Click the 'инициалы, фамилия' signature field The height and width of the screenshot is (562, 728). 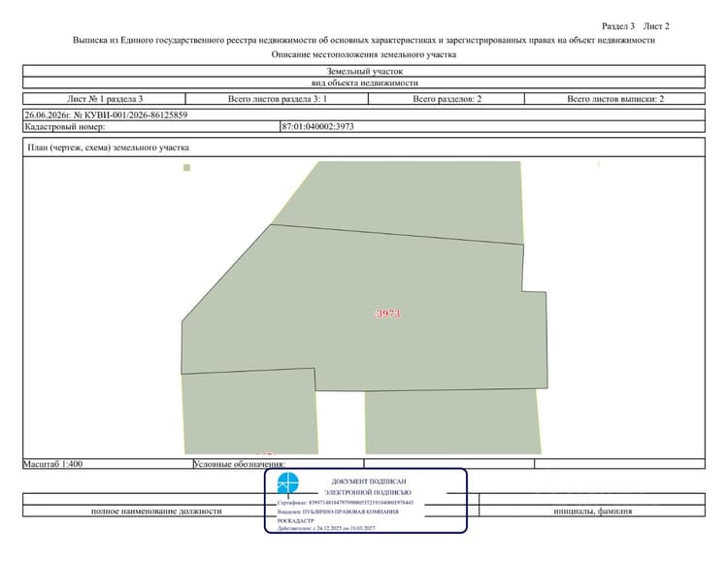click(592, 511)
